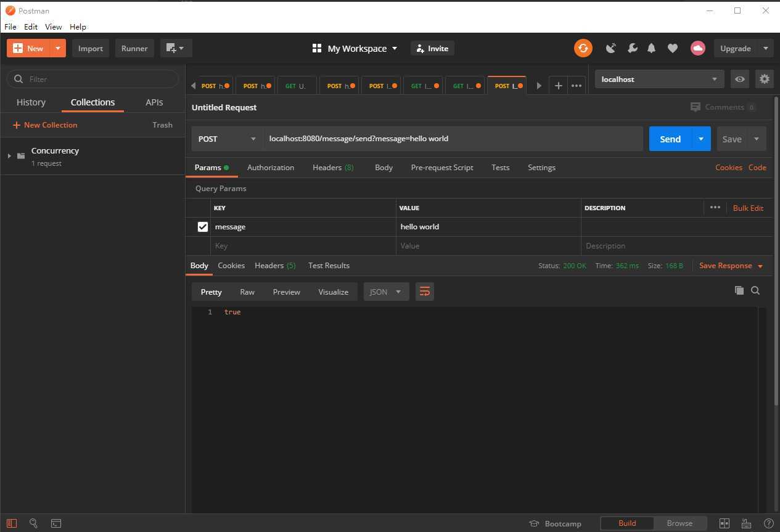Open the request Authorization tab

click(271, 168)
